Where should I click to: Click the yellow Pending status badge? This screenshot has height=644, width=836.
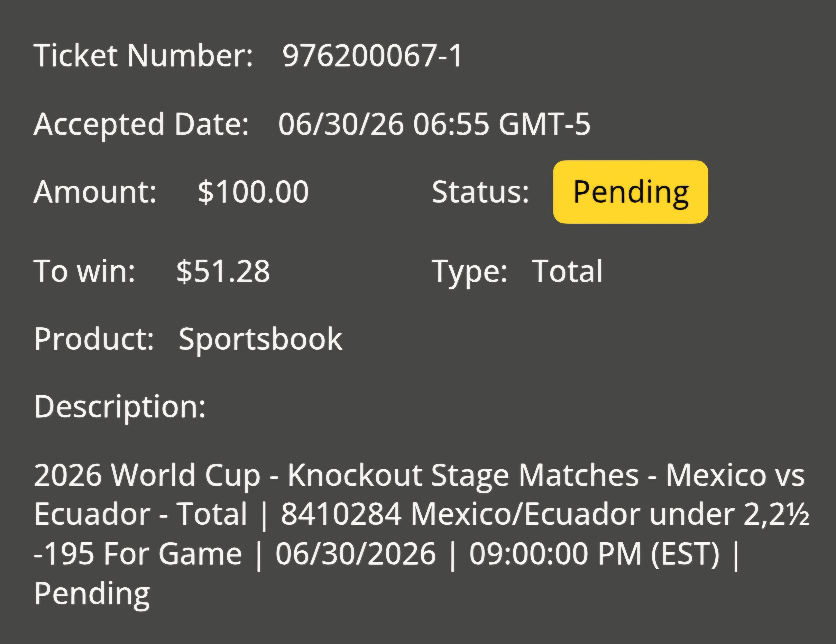coord(630,192)
